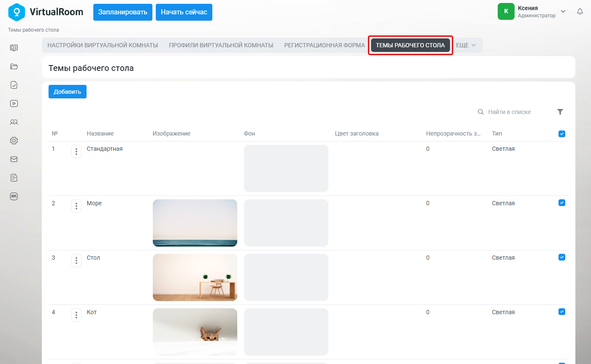591x364 pixels.
Task: Open the sea image thumbnail for Море
Action: [x=195, y=223]
